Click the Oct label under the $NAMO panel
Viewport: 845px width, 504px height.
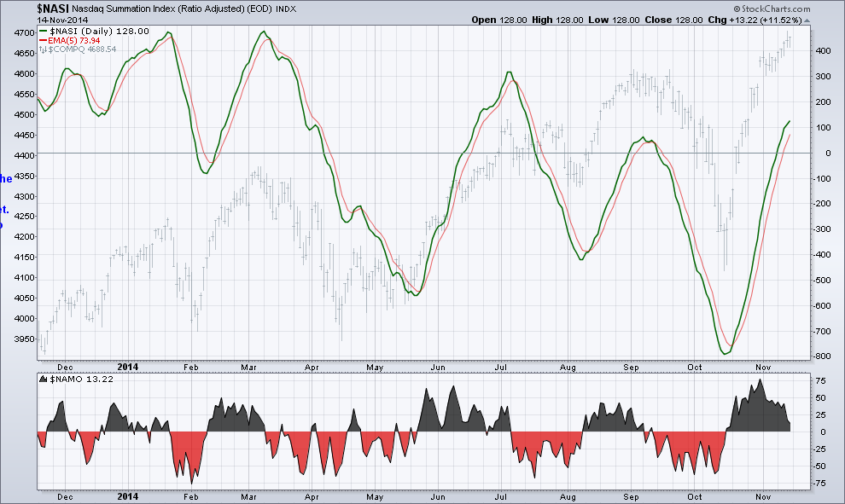[694, 497]
